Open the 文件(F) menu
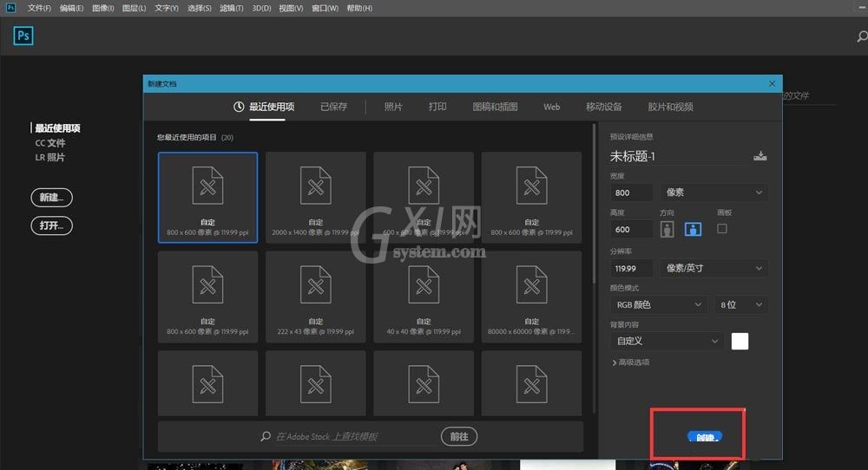 pos(39,9)
